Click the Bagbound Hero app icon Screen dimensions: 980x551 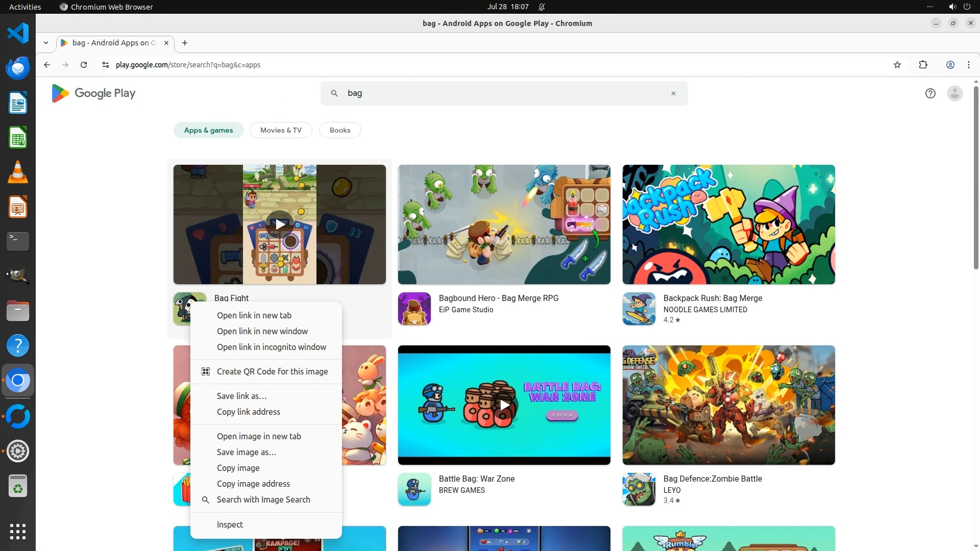[414, 309]
